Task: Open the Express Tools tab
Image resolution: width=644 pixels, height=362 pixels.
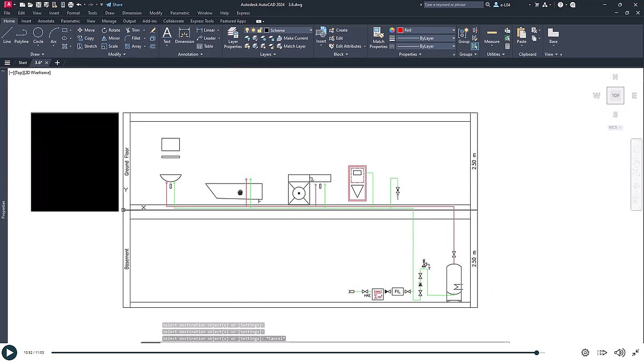Action: pyautogui.click(x=202, y=21)
